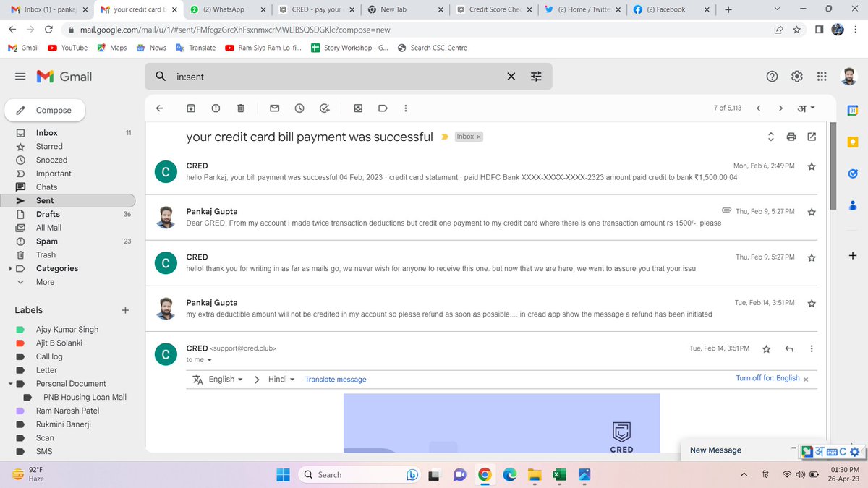Open Google Tasks side panel
The image size is (868, 488).
(x=853, y=174)
